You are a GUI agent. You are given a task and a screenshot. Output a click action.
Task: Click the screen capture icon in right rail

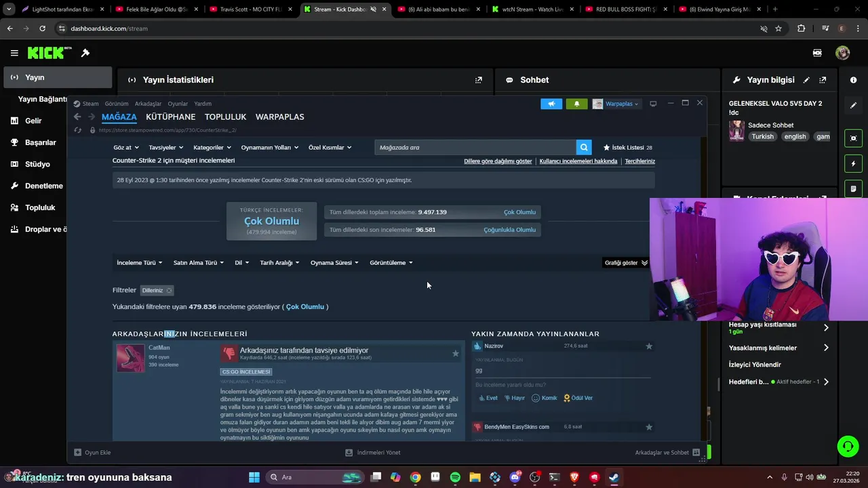click(x=853, y=138)
